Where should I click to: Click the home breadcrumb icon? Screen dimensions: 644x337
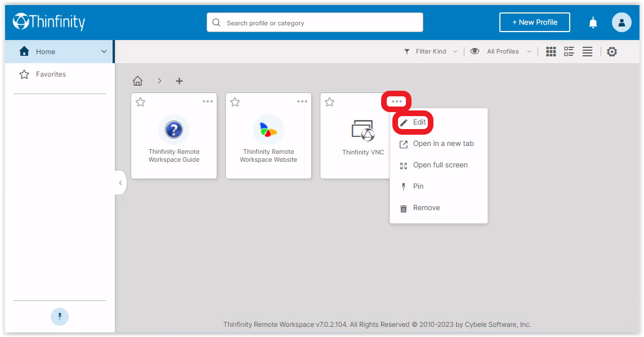[x=137, y=81]
